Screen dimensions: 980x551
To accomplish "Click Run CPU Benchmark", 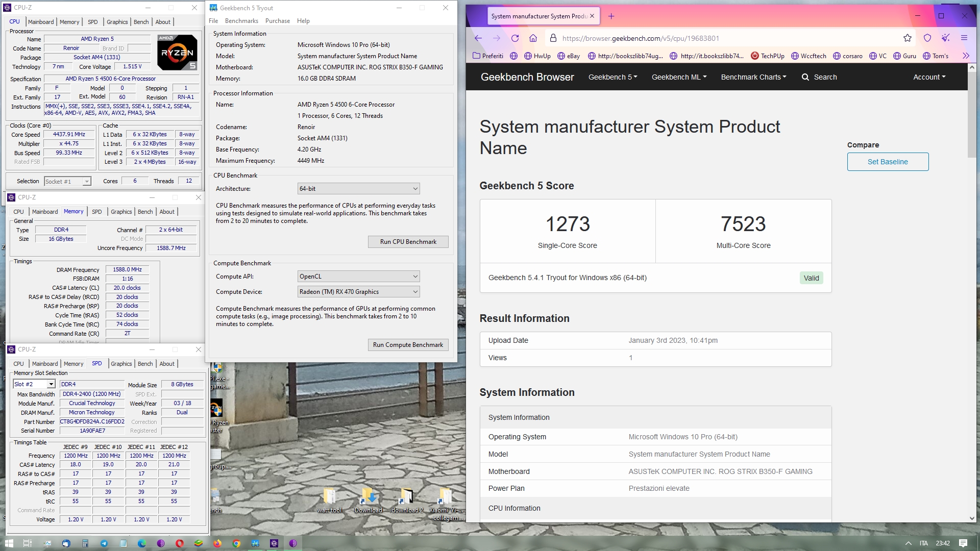I will pos(408,242).
